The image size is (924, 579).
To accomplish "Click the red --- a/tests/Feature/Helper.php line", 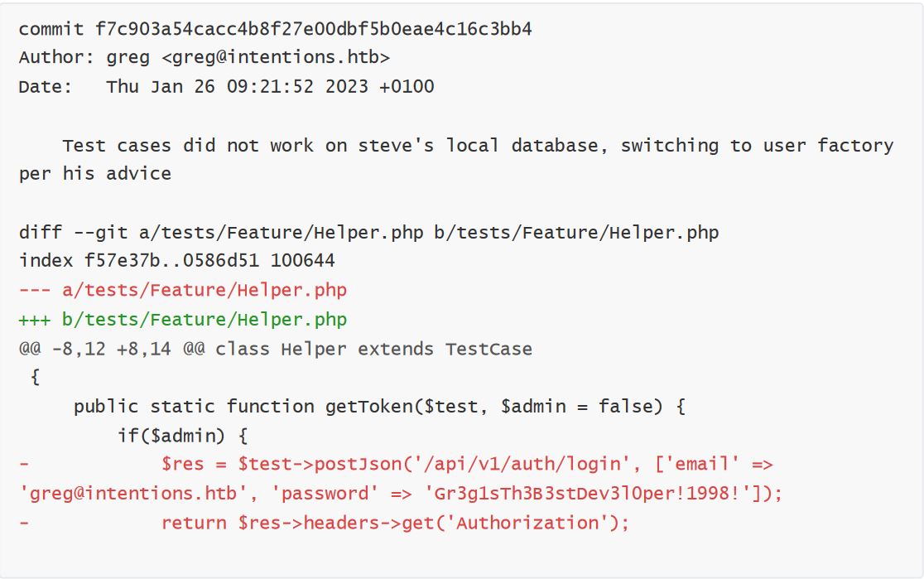I will click(x=183, y=290).
